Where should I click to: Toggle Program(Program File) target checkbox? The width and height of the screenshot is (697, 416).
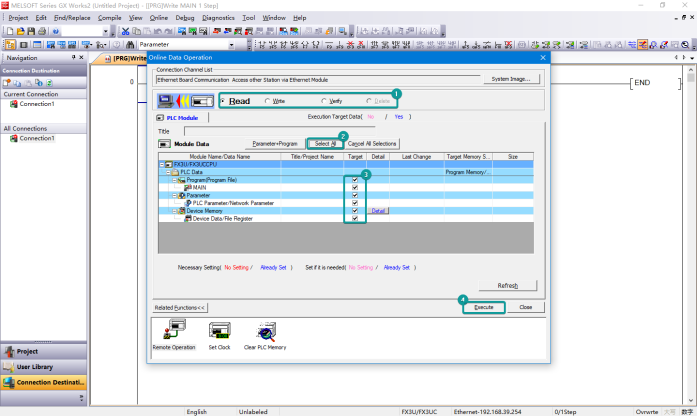pyautogui.click(x=355, y=180)
